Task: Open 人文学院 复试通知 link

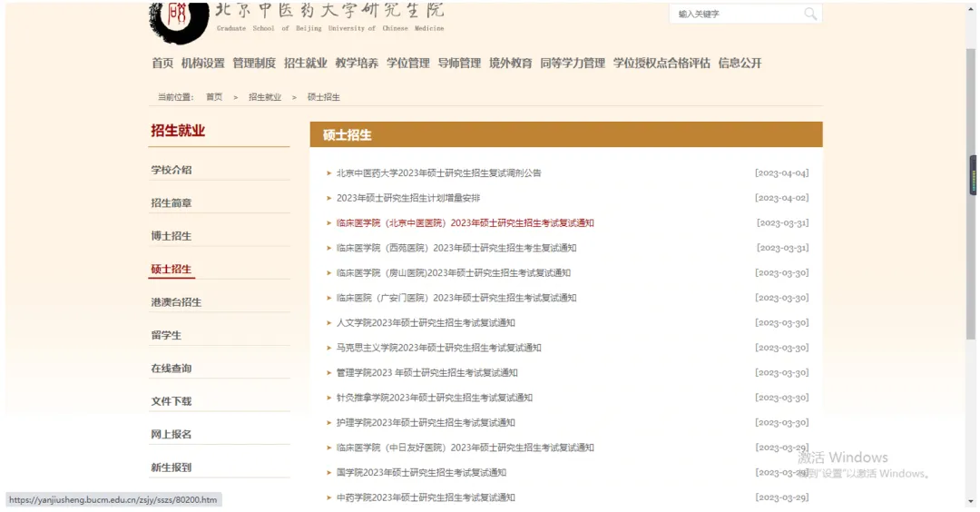Action: [426, 323]
